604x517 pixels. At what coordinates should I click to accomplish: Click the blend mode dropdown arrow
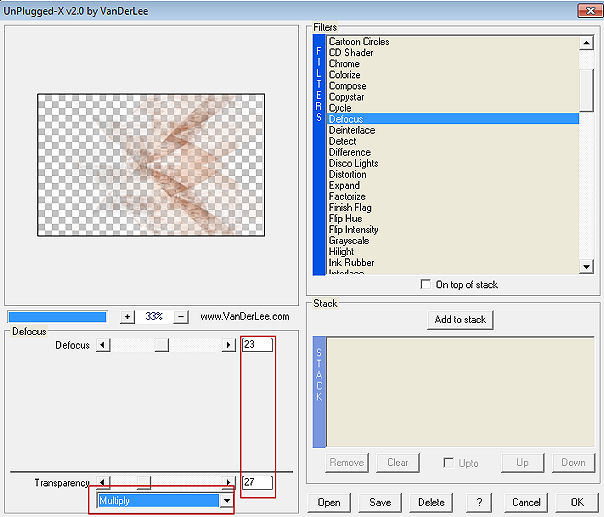(227, 500)
